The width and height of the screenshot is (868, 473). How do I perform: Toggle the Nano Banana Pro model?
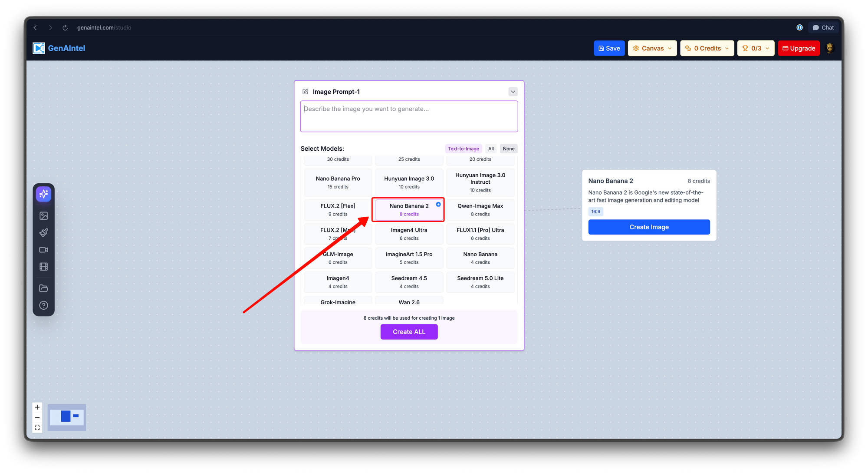(x=338, y=182)
